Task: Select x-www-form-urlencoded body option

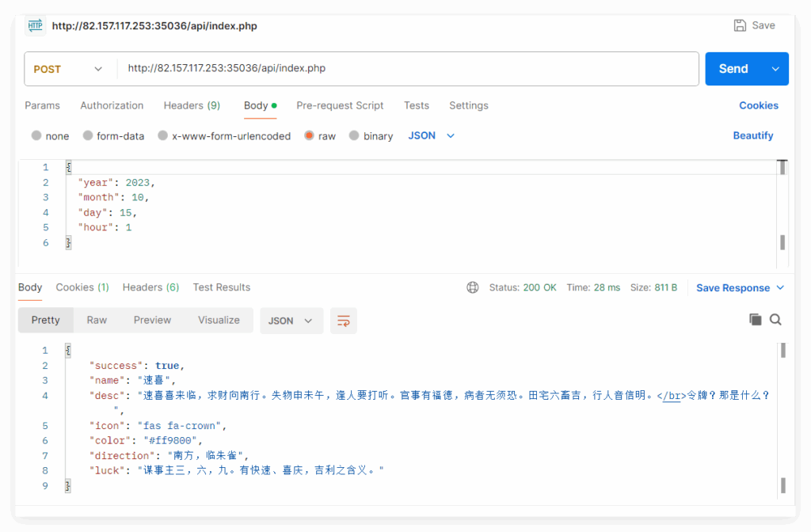Action: pos(163,135)
